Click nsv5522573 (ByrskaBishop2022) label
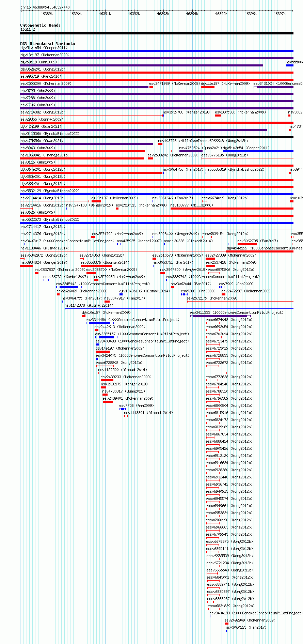Screen dimensions: 303x644 (x=50, y=220)
